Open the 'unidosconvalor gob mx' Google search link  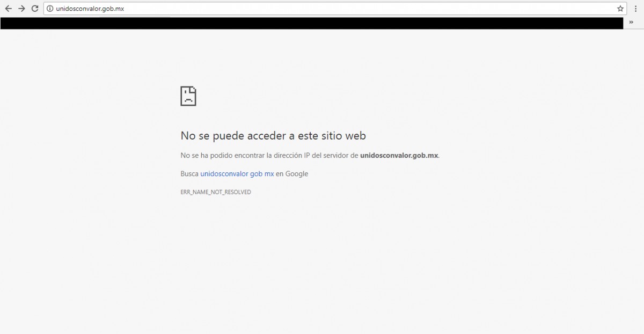237,174
